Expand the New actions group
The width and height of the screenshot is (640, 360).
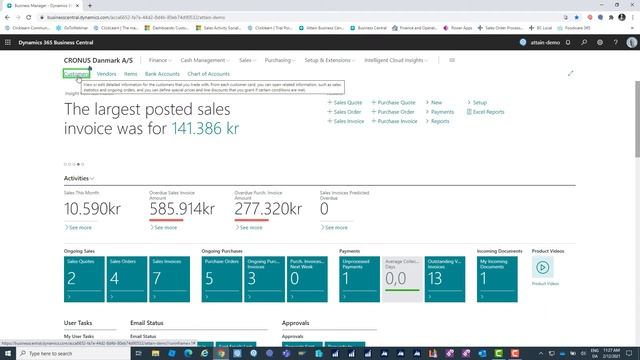[x=433, y=102]
